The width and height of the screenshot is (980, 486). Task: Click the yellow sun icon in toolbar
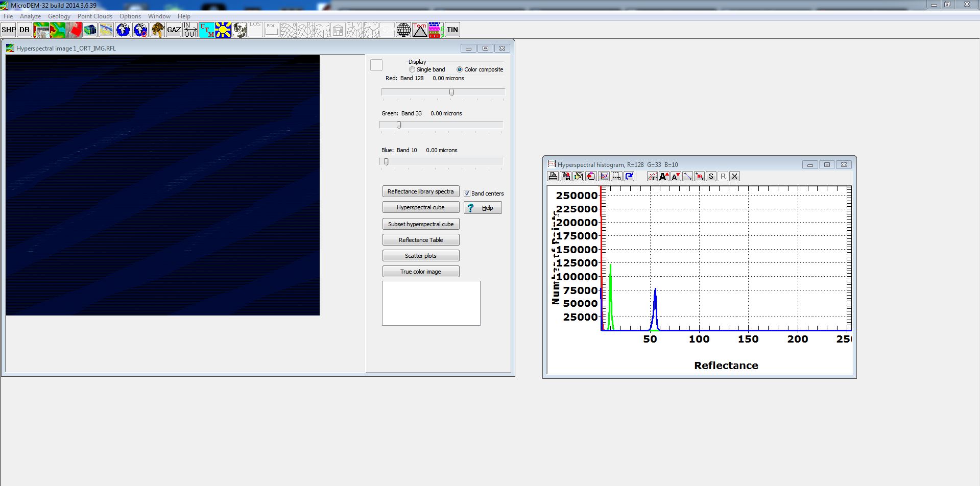coord(223,30)
